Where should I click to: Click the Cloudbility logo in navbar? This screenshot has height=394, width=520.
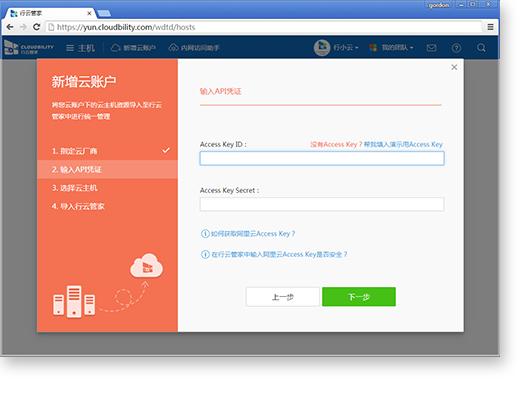pyautogui.click(x=29, y=48)
